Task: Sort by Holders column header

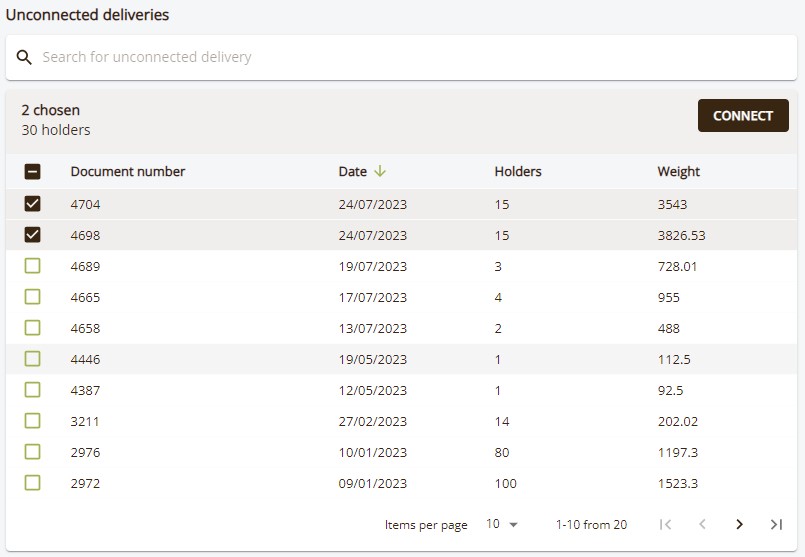Action: point(518,171)
